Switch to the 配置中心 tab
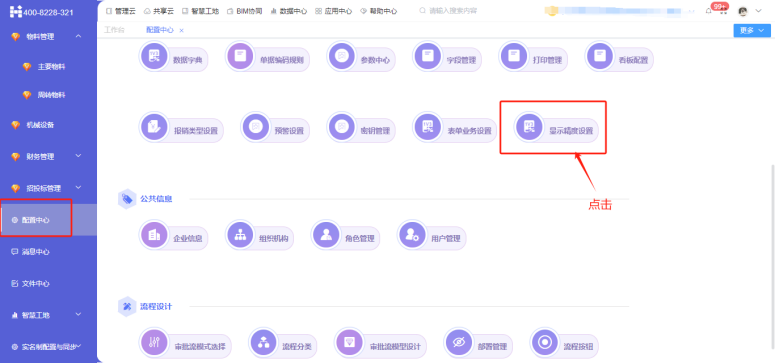The height and width of the screenshot is (364, 775). coord(160,30)
